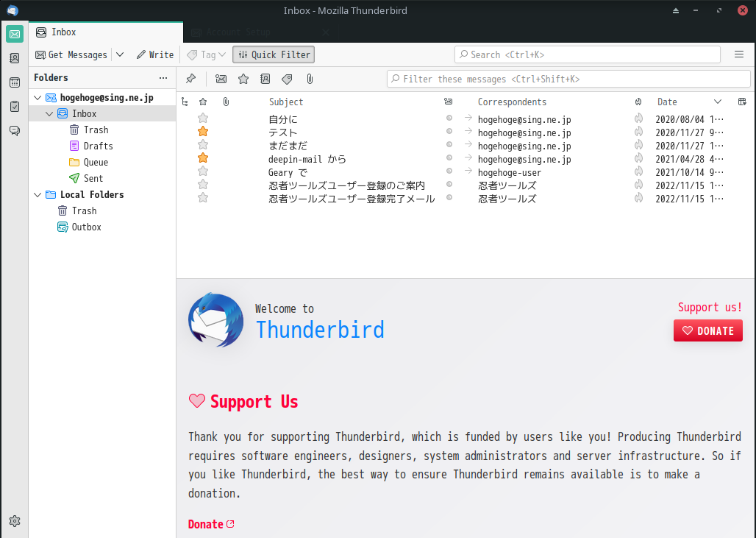Unstar the deepin-mail から message
The width and height of the screenshot is (756, 538).
[203, 157]
